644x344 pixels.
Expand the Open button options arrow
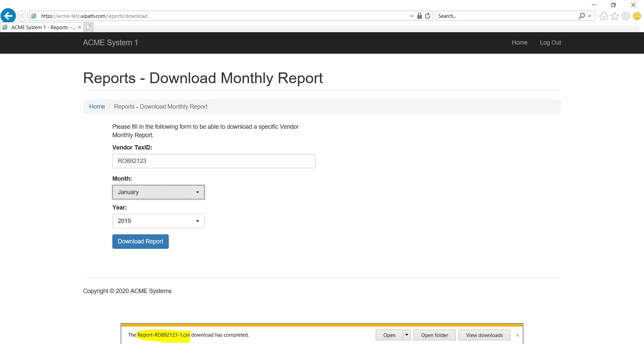407,335
